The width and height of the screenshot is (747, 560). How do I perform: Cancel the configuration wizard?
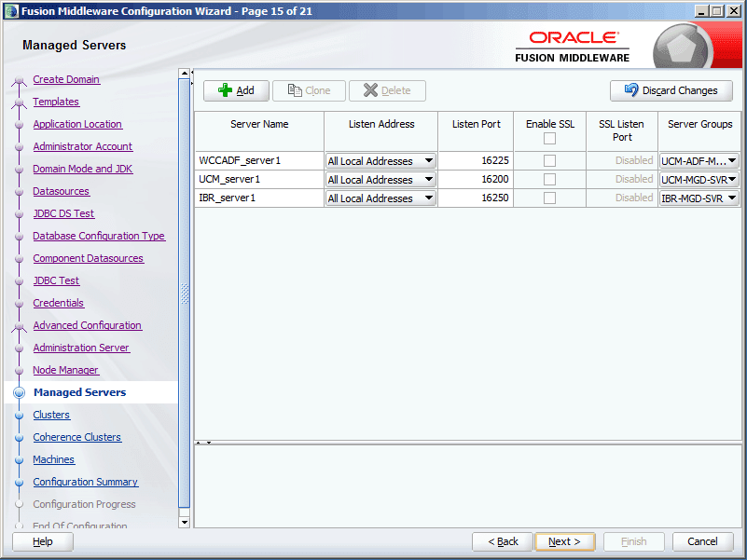click(702, 542)
